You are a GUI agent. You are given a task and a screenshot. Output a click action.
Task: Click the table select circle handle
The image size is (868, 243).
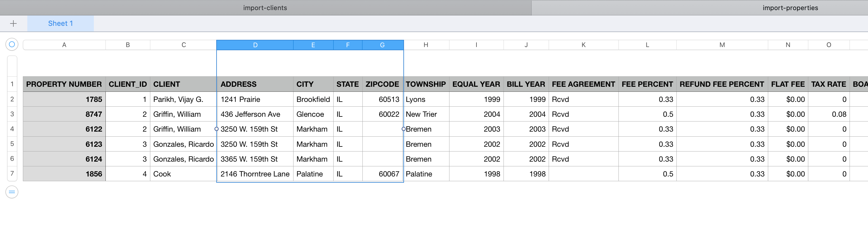pyautogui.click(x=12, y=45)
